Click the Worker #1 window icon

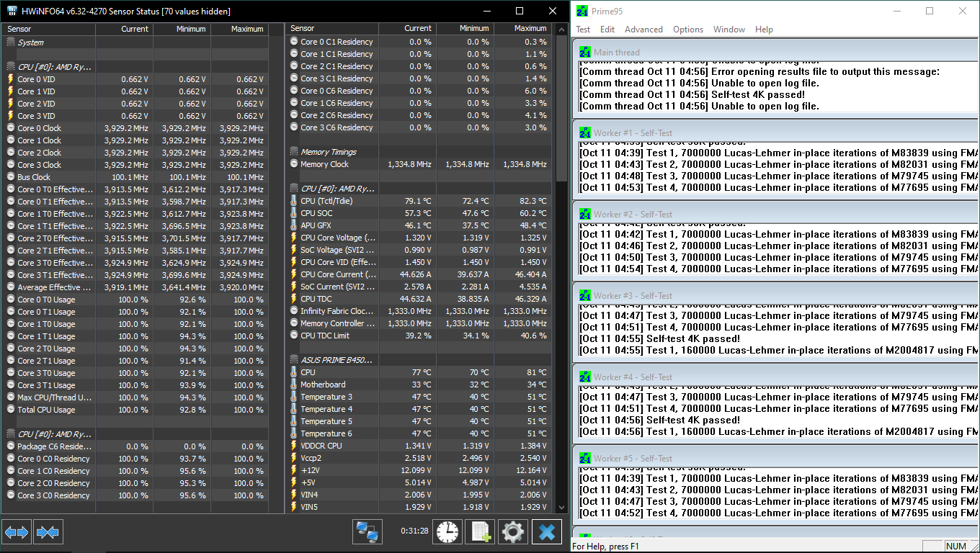click(584, 133)
